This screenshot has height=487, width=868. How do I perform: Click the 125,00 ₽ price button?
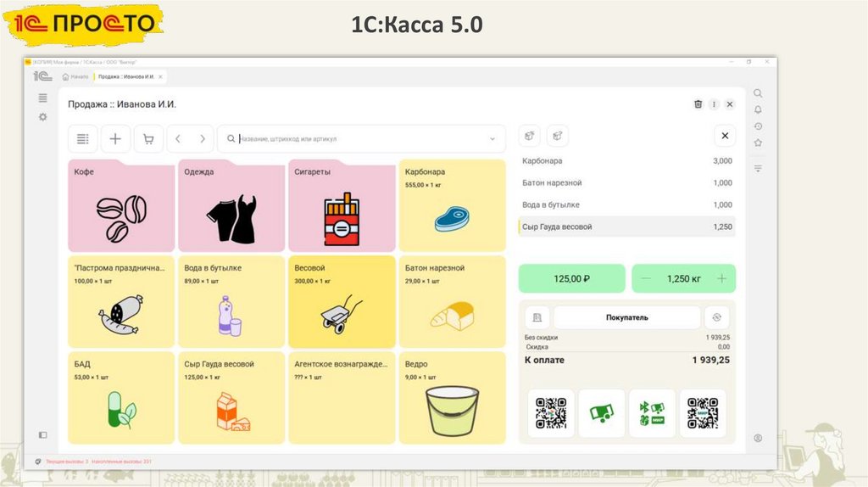(572, 278)
